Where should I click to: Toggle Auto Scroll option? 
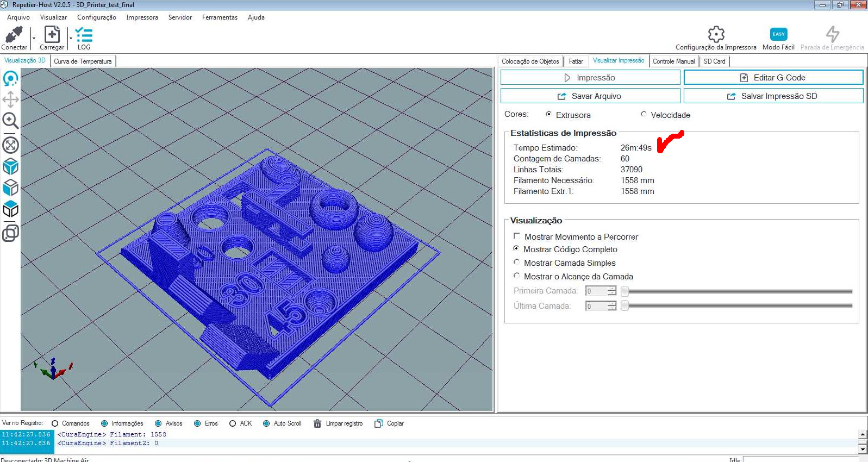pyautogui.click(x=266, y=423)
